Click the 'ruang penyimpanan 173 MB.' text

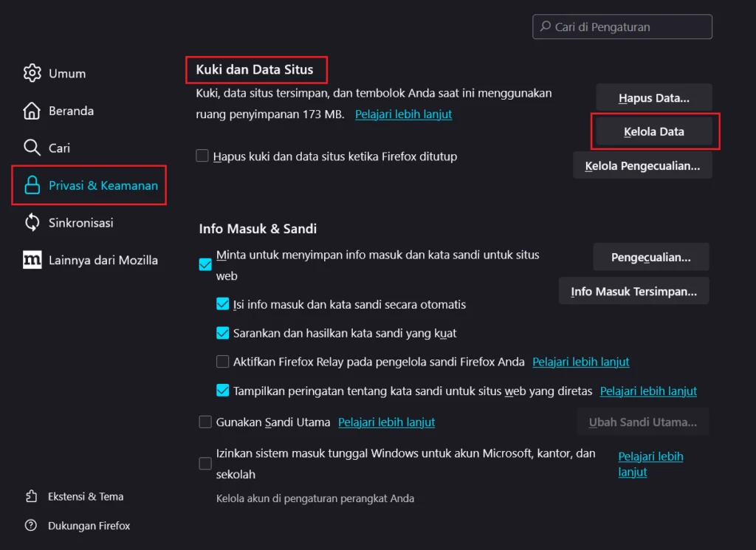coord(270,114)
